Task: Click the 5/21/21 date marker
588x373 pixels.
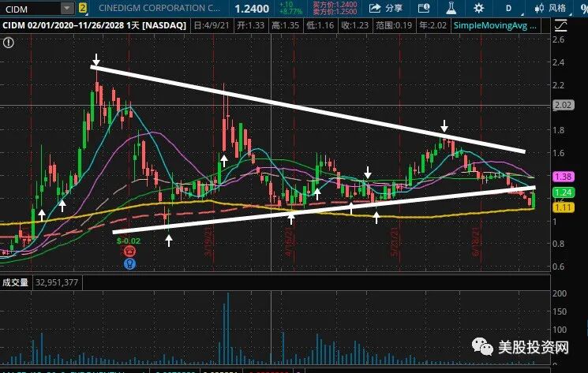Action: [395, 241]
